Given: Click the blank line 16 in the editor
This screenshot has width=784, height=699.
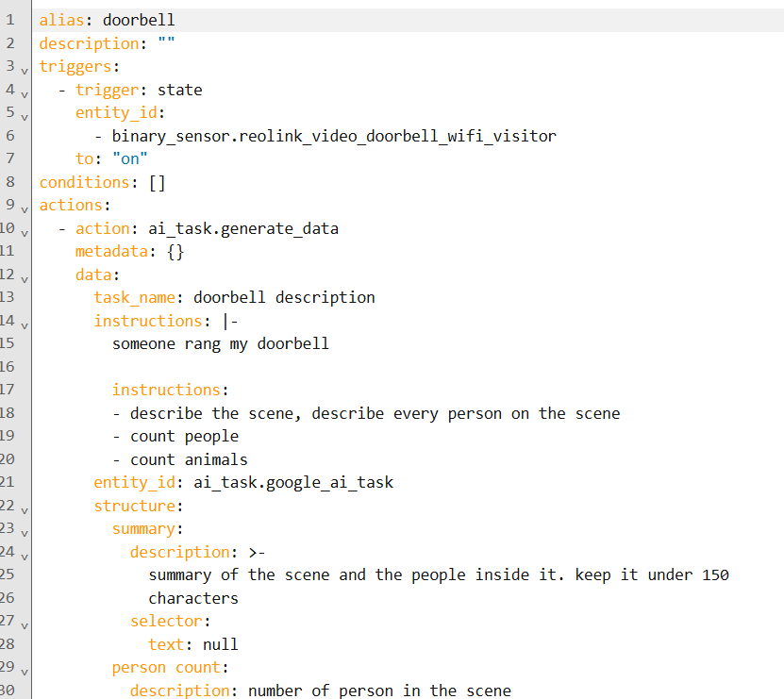Looking at the screenshot, I should pyautogui.click(x=408, y=367).
